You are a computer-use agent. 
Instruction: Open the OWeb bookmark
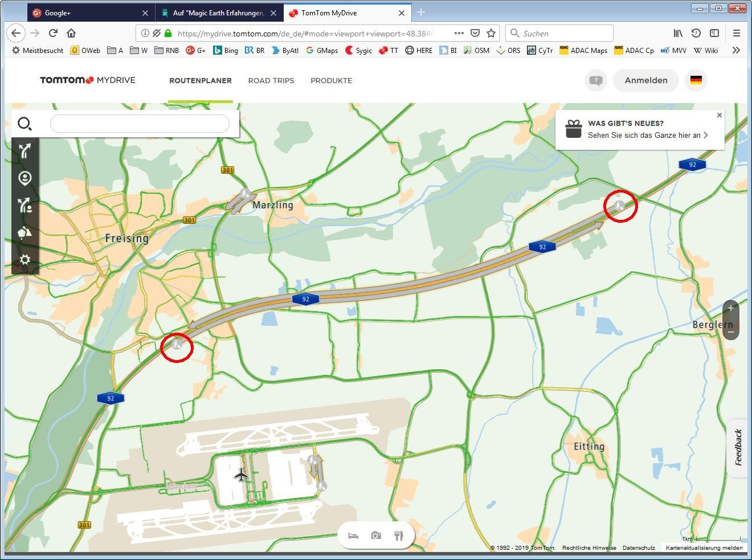click(85, 50)
